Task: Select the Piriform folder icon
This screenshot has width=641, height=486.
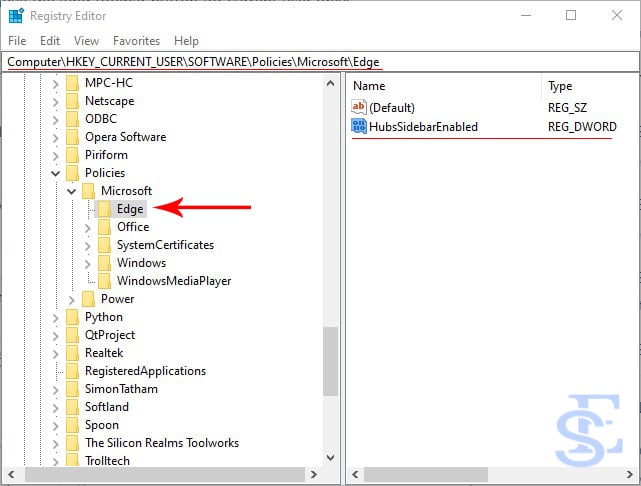Action: click(72, 155)
